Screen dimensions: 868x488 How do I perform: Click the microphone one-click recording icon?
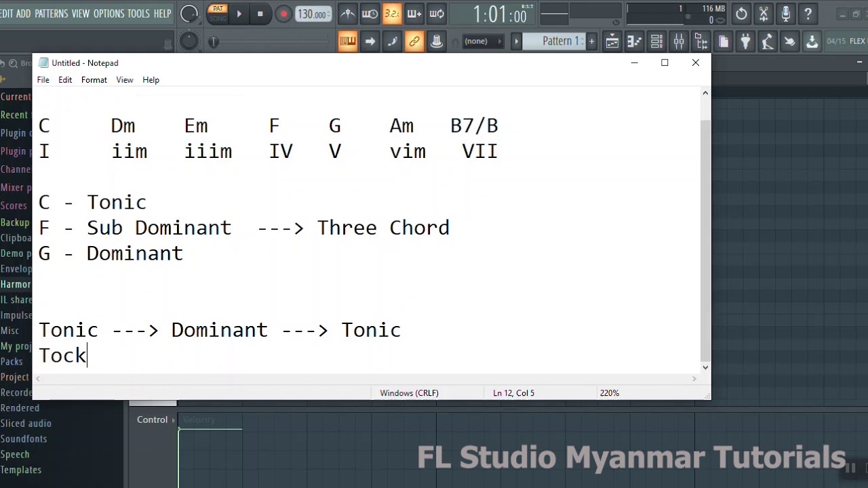[786, 14]
